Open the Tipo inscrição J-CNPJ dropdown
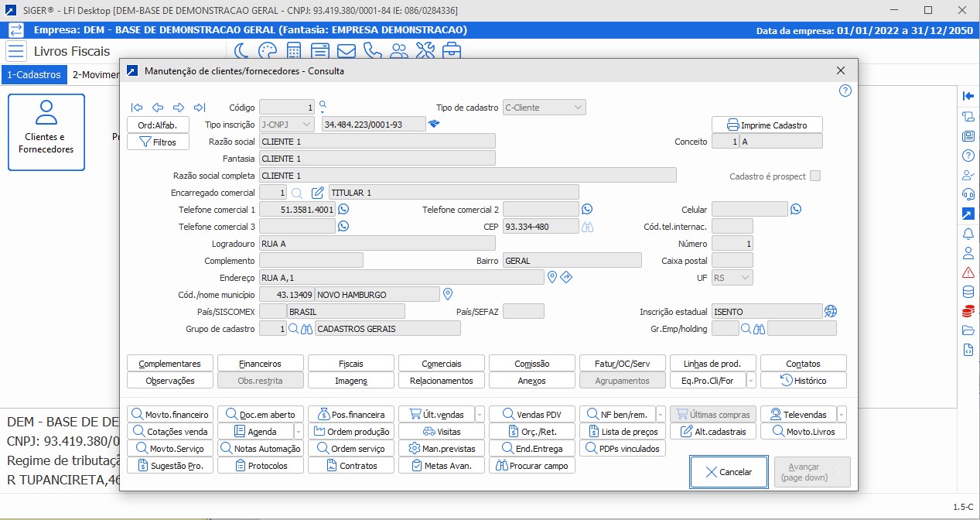The image size is (980, 520). pyautogui.click(x=286, y=125)
